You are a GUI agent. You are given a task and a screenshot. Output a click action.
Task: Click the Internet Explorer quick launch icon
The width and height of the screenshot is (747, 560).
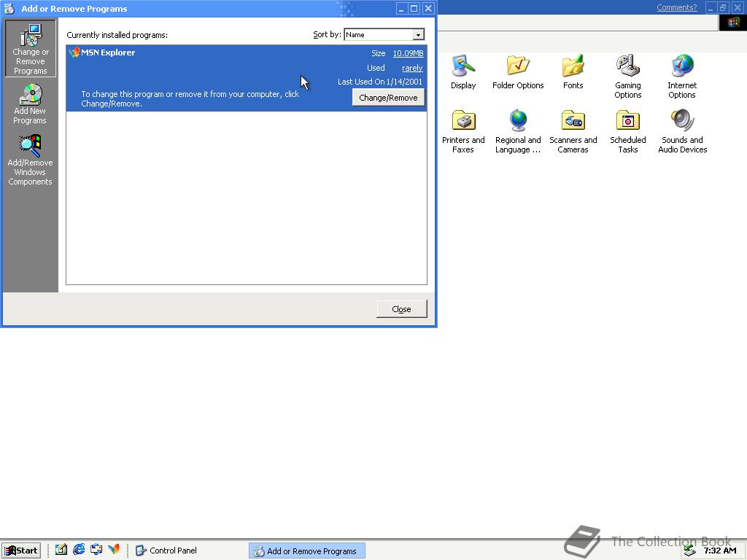(79, 550)
